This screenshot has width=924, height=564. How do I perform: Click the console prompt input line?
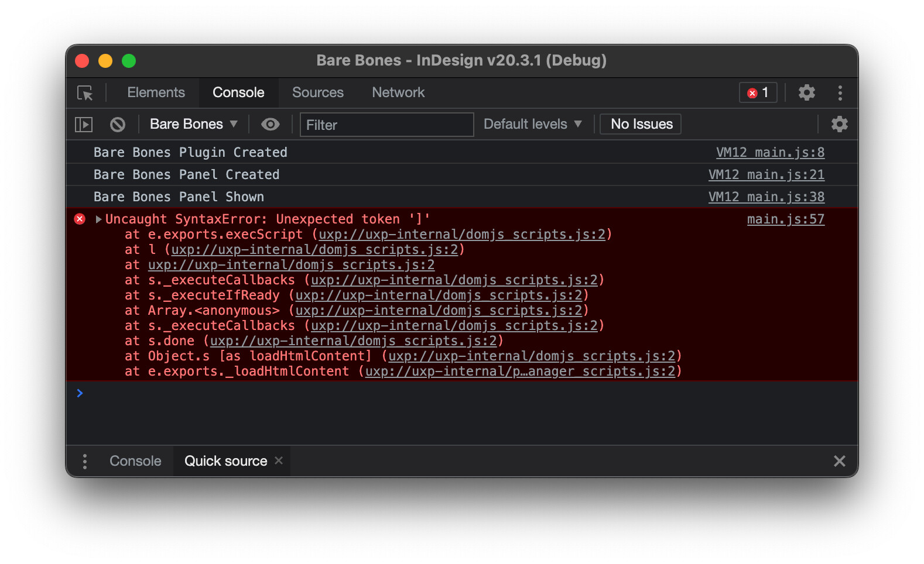(x=462, y=393)
